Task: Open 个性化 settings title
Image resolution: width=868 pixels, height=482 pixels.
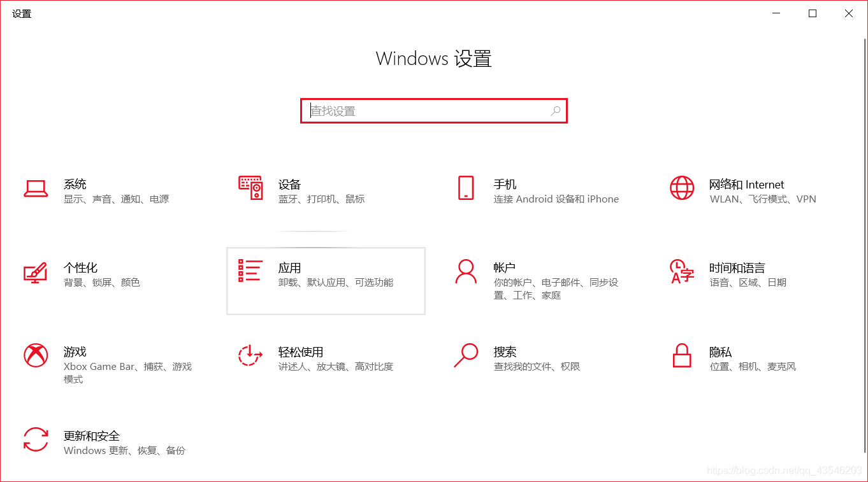Action: click(x=81, y=268)
